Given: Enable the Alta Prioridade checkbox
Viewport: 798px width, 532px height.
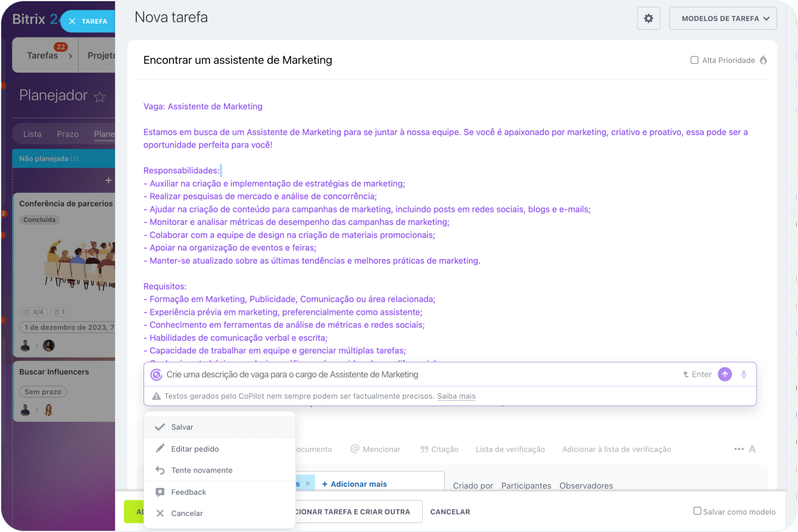Looking at the screenshot, I should 694,60.
